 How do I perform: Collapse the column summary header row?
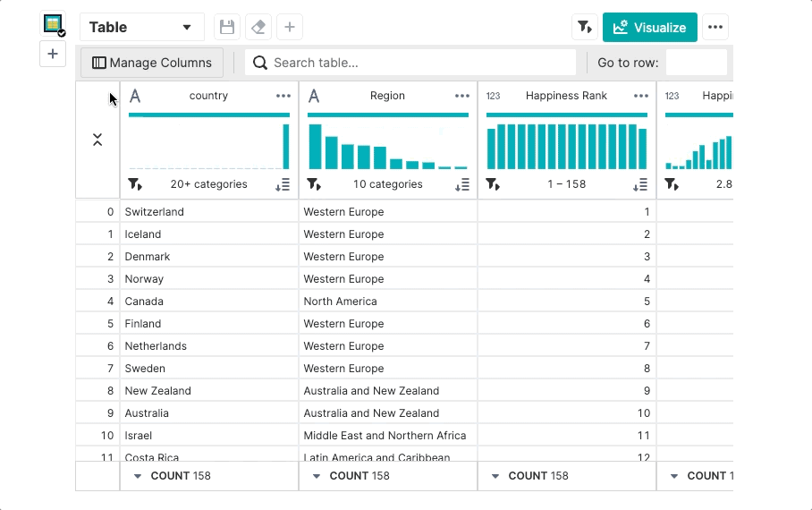point(97,140)
